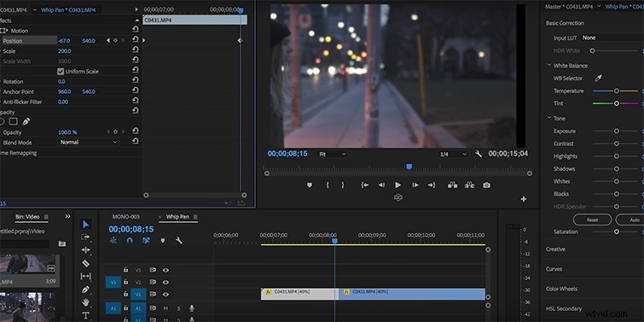Open Program Monitor wrench settings
This screenshot has width=644, height=322.
[x=478, y=154]
